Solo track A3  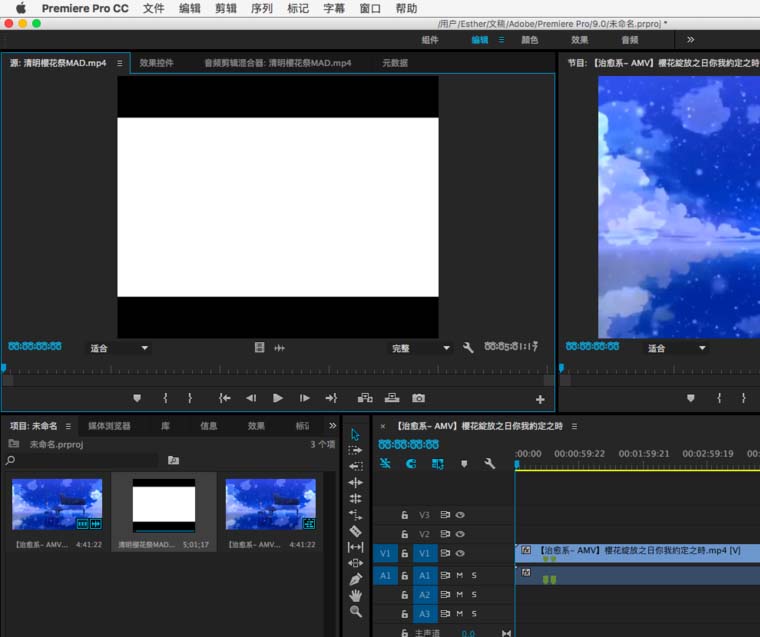[474, 614]
